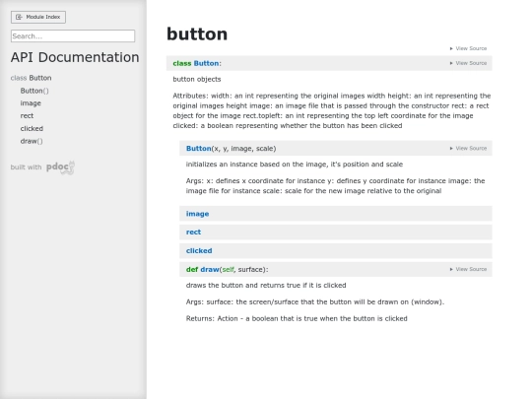Click 'initializes an instance' description text
532x399 pixels.
(295, 165)
